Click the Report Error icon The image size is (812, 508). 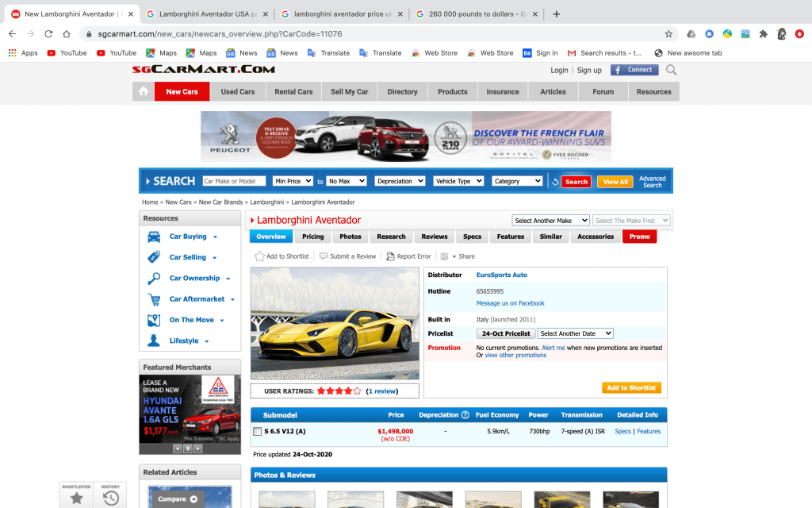[390, 256]
